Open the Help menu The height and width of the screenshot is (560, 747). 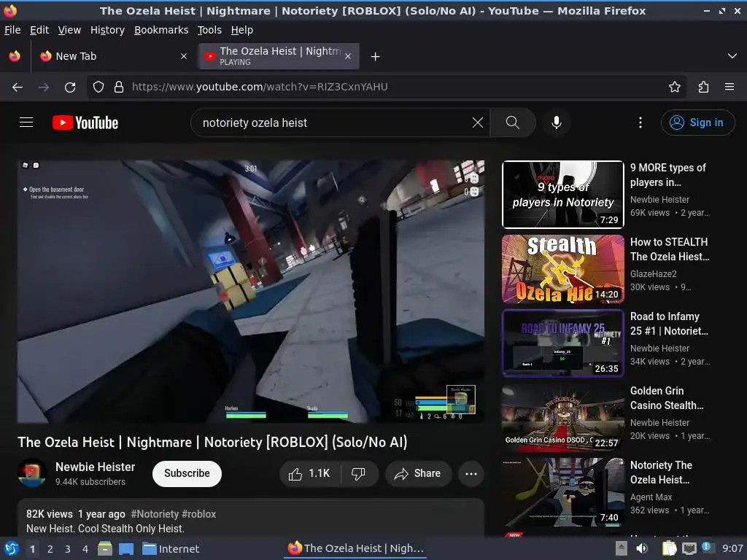click(242, 30)
